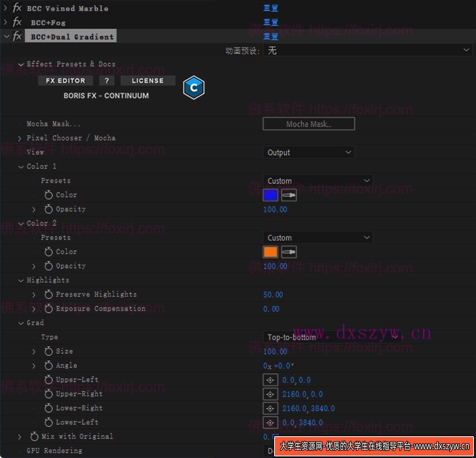Toggle stopwatch for Mix with Original
The width and height of the screenshot is (476, 458).
pos(35,437)
